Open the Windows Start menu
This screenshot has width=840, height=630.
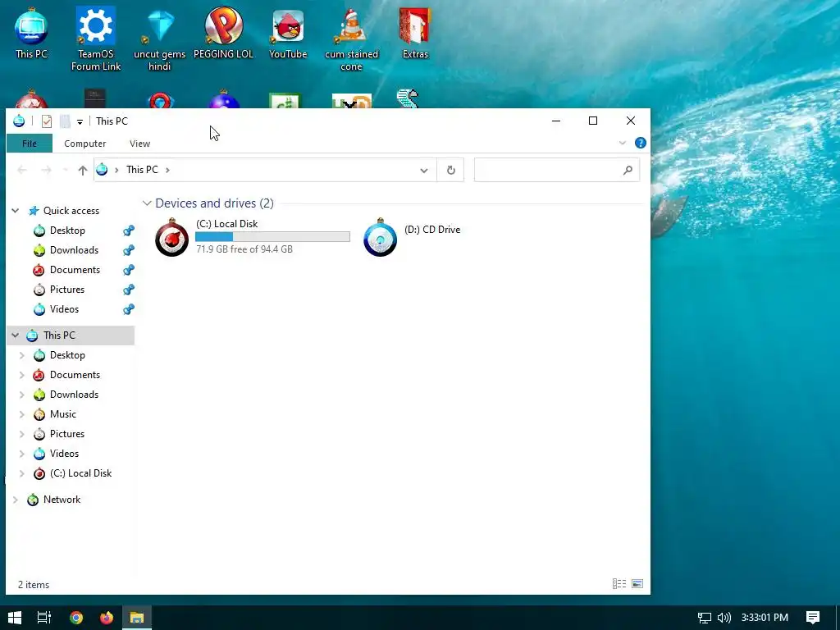click(x=15, y=618)
